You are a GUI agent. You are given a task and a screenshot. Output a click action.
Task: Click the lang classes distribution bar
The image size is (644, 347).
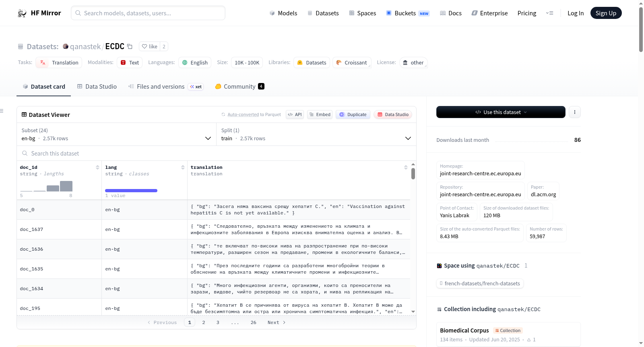coord(131,191)
